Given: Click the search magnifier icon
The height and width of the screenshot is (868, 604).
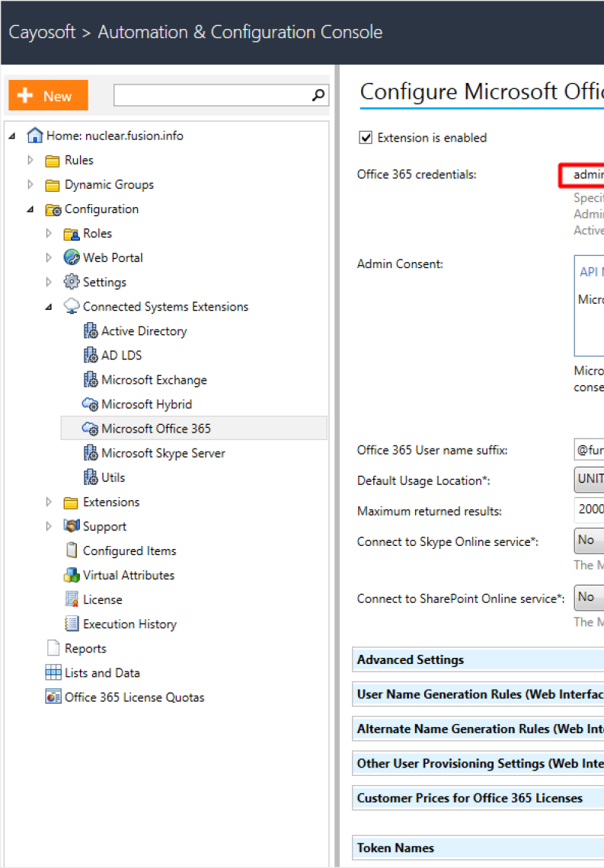Looking at the screenshot, I should (x=318, y=95).
